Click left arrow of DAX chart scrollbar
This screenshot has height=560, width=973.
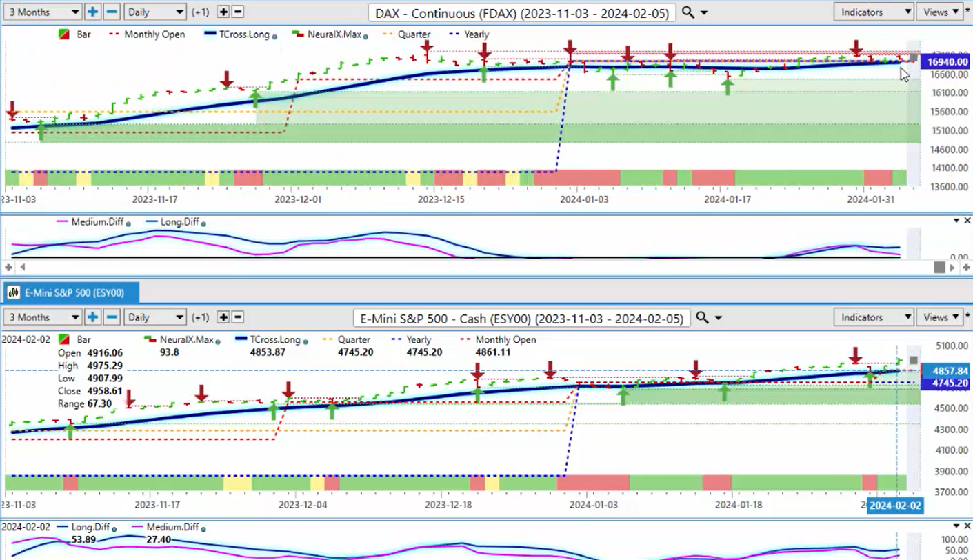point(21,267)
